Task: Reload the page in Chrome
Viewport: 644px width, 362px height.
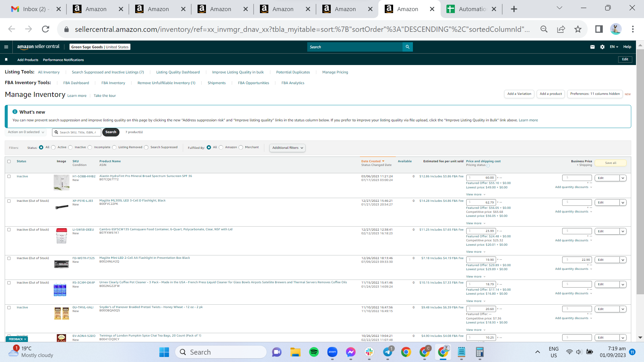Action: pyautogui.click(x=46, y=29)
